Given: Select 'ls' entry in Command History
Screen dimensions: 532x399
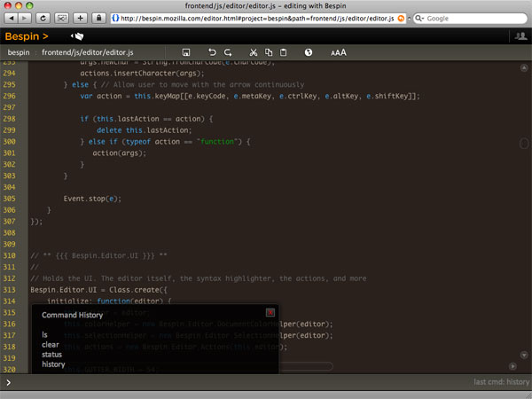Looking at the screenshot, I should pos(44,334).
